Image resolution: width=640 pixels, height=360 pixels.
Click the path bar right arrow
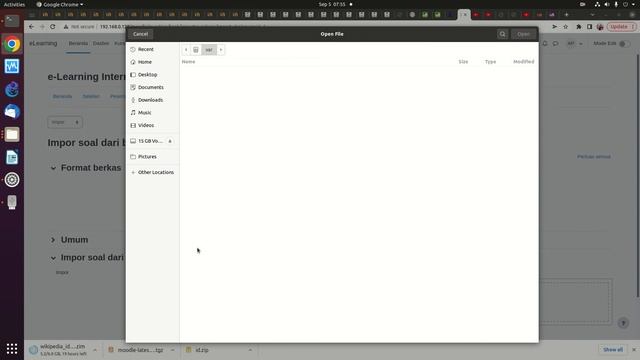coord(221,50)
